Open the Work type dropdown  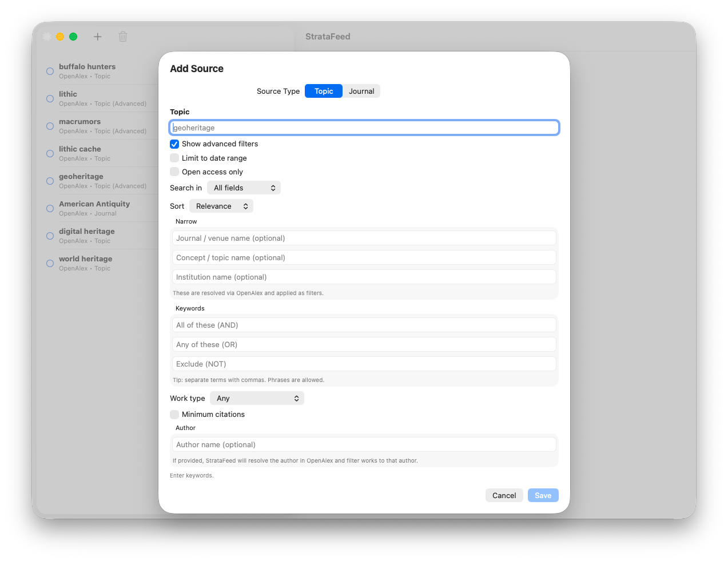tap(256, 397)
